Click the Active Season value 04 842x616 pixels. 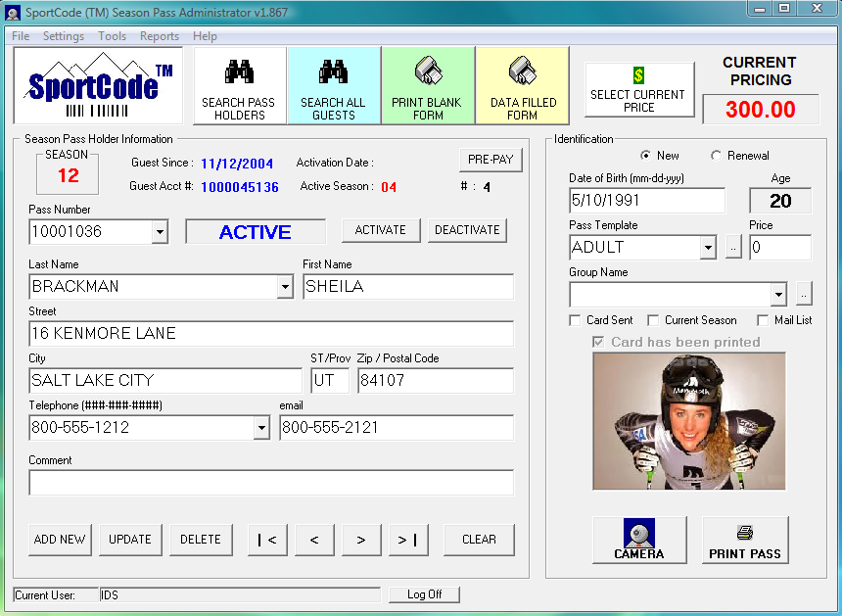pos(389,187)
